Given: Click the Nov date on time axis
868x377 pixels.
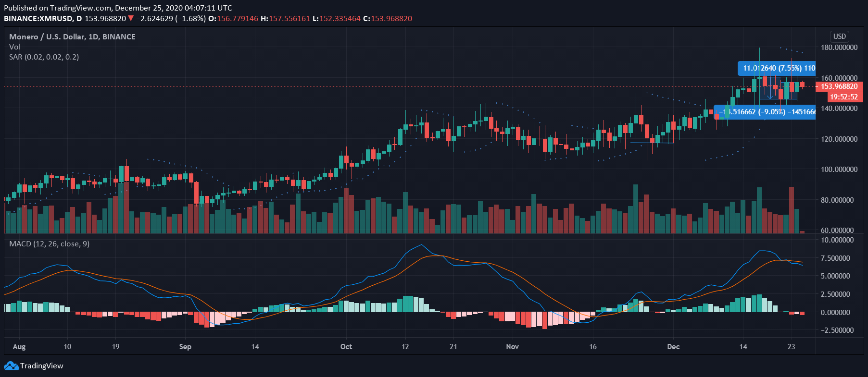Looking at the screenshot, I should (513, 347).
